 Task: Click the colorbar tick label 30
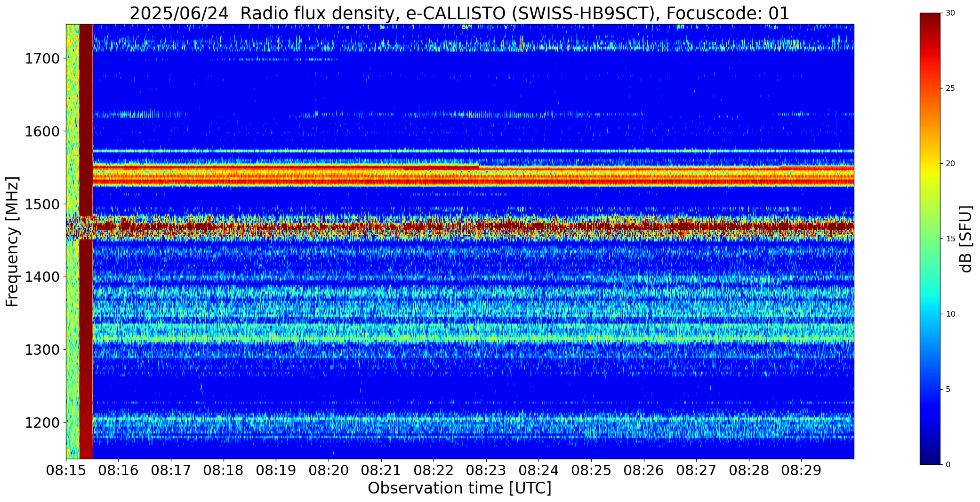(x=950, y=13)
